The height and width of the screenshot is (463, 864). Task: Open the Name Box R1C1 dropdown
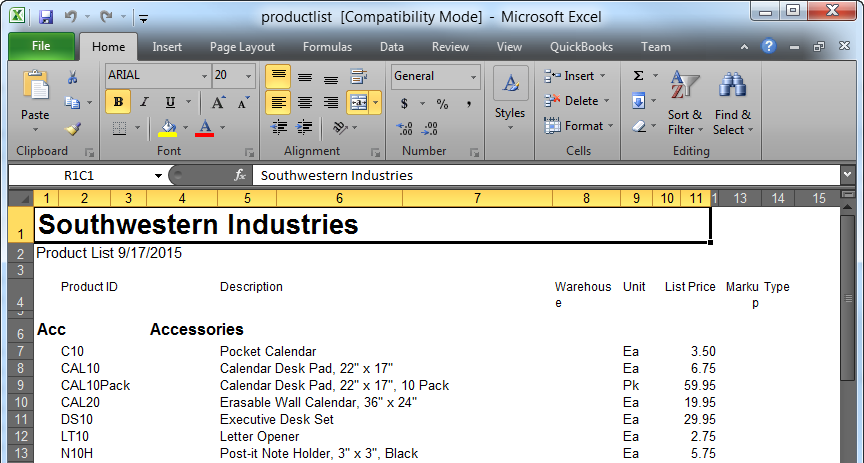[158, 176]
